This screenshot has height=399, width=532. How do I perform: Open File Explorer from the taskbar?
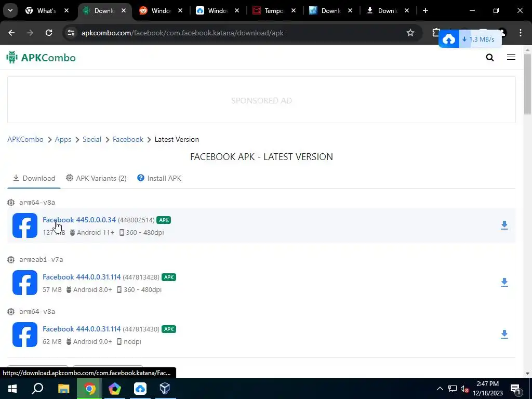tap(63, 389)
